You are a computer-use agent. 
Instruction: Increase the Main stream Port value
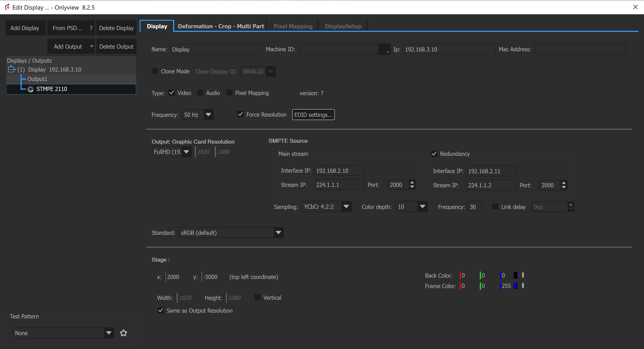pyautogui.click(x=412, y=182)
